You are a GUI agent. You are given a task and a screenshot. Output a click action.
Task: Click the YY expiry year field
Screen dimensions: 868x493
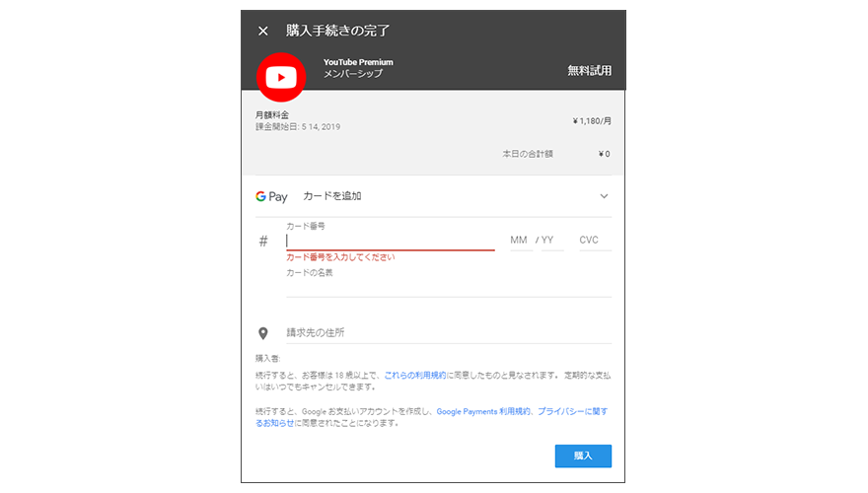coord(551,241)
